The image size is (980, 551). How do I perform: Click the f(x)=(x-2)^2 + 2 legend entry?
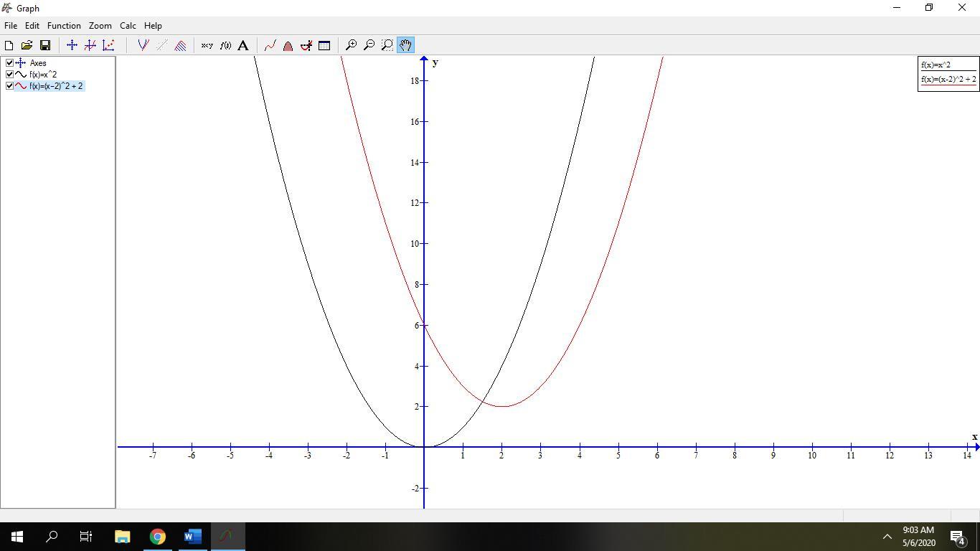pos(948,80)
